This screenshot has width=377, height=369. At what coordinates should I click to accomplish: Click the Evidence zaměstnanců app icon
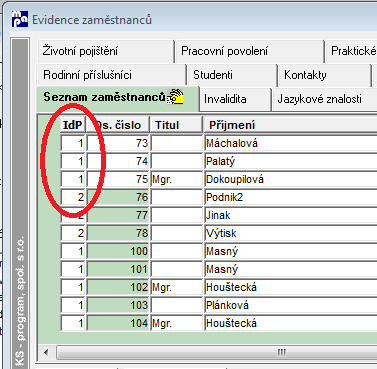coord(20,19)
